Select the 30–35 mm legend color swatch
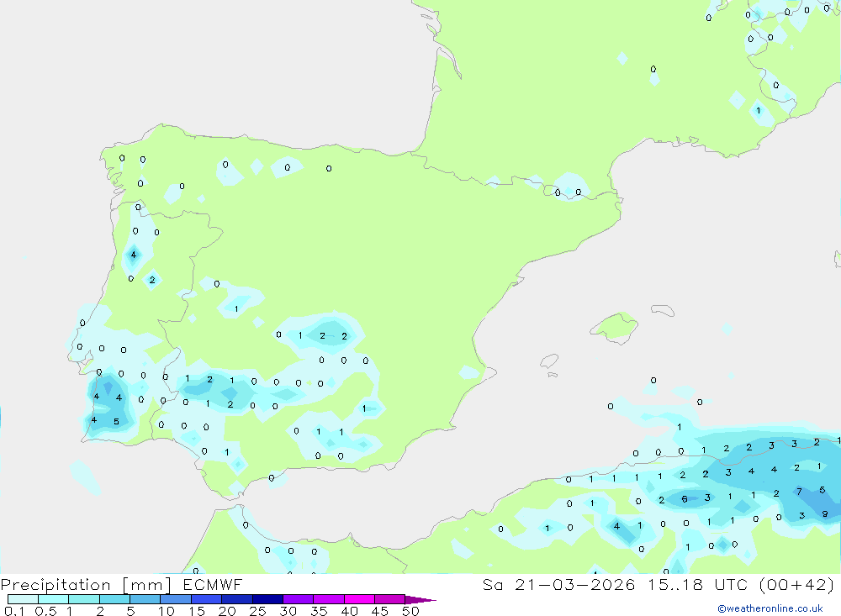The image size is (841, 616). pyautogui.click(x=299, y=599)
